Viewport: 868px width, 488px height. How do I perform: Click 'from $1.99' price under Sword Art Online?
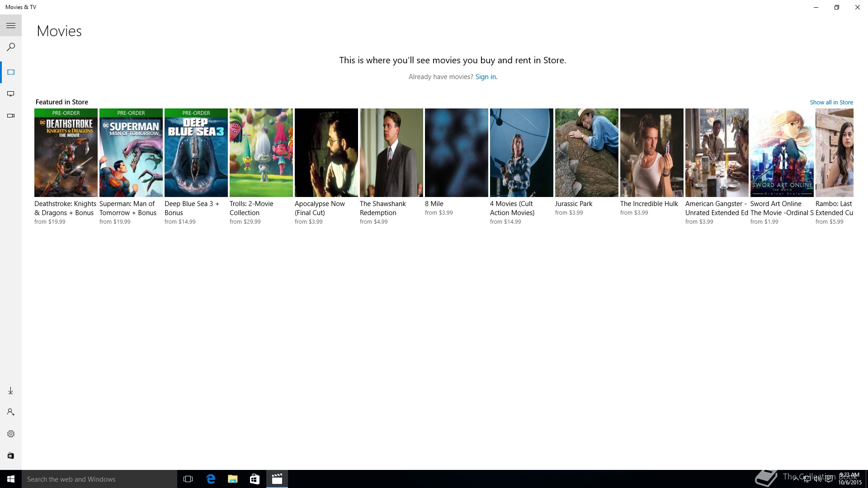(x=764, y=222)
